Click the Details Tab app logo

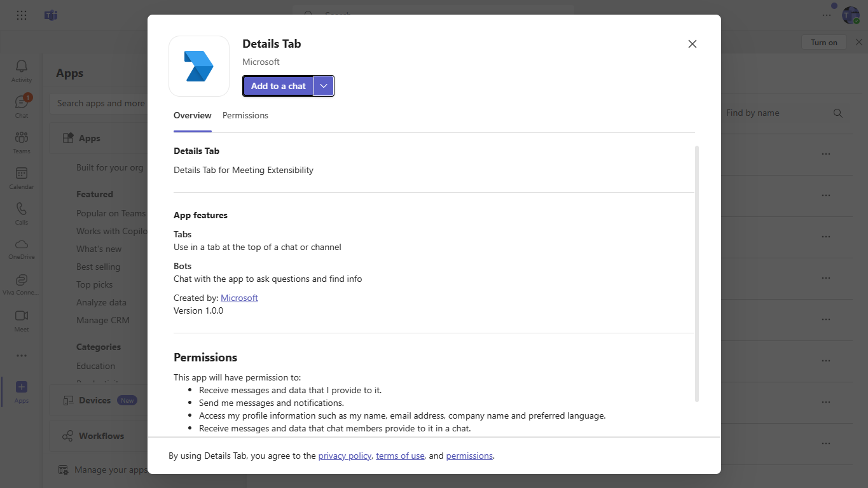199,66
